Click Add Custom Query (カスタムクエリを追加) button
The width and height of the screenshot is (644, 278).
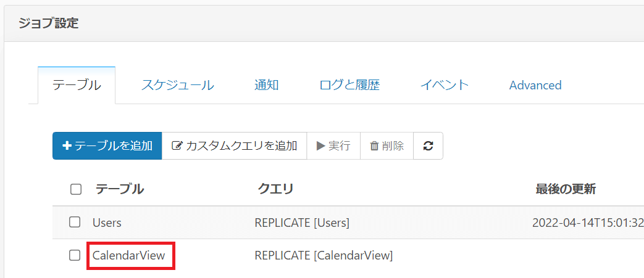tap(235, 146)
